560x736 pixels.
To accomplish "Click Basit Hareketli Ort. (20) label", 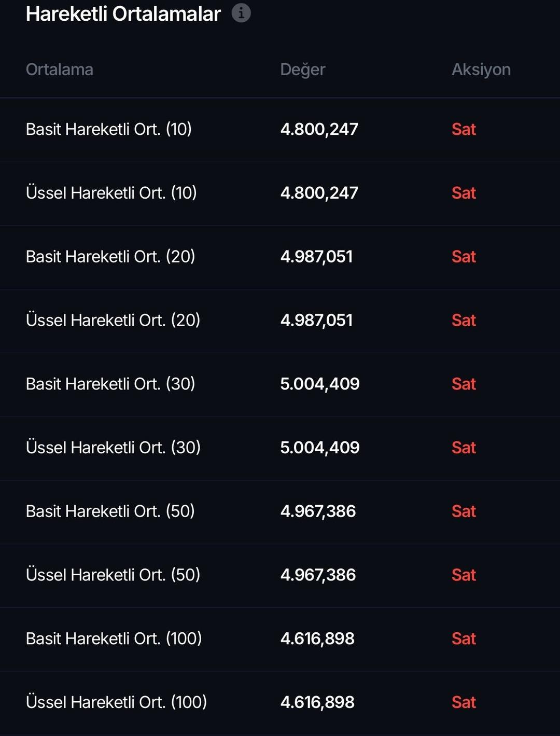I will click(x=110, y=257).
